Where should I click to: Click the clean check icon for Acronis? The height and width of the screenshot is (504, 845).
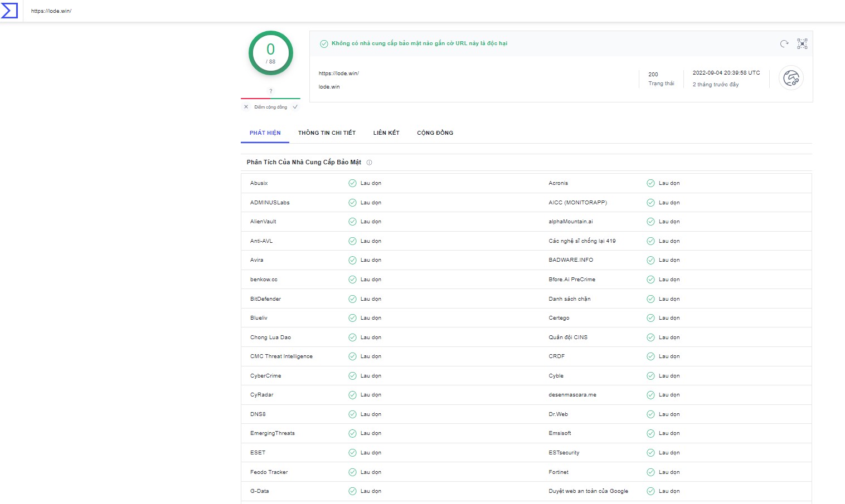tap(650, 183)
